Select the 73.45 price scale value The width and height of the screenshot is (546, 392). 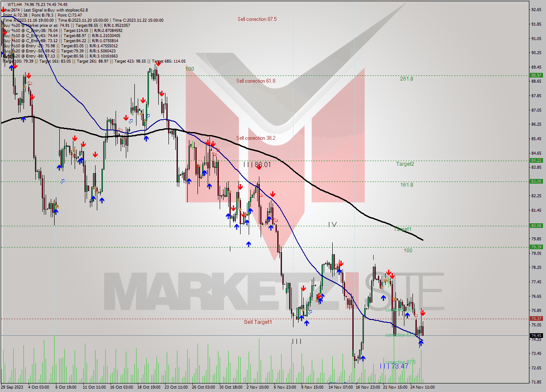coord(536,353)
